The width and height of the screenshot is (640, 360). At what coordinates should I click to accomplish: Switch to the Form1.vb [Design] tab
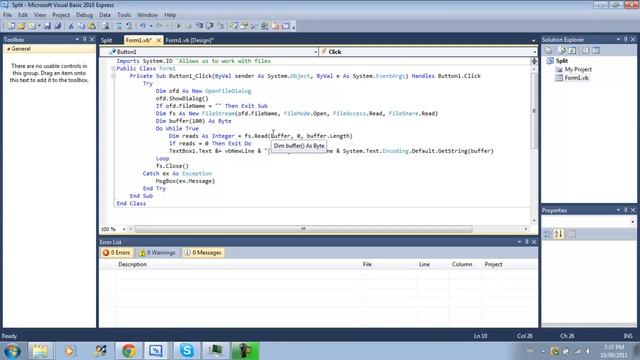pyautogui.click(x=189, y=40)
